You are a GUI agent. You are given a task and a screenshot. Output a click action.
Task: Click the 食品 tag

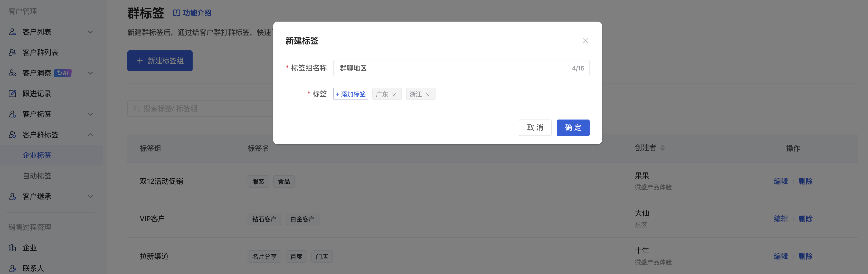coord(284,181)
